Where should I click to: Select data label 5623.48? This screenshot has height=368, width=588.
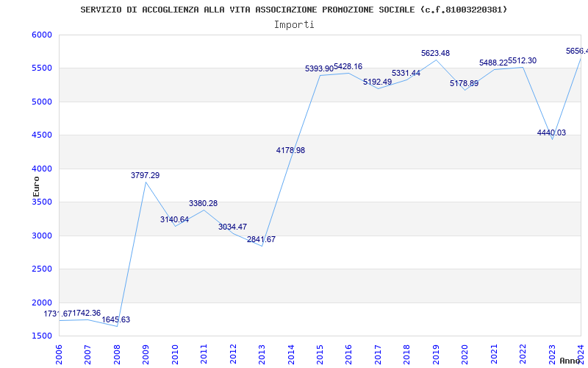pyautogui.click(x=435, y=53)
